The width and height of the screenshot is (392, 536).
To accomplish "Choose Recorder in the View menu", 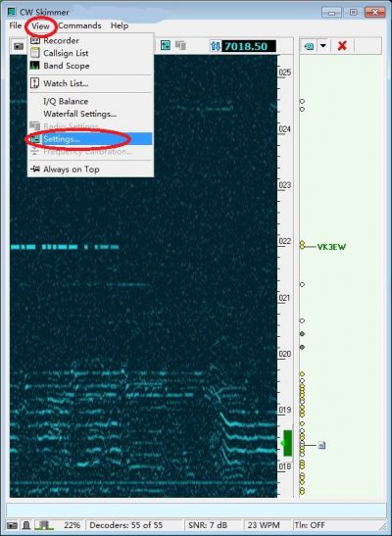I will coord(61,41).
